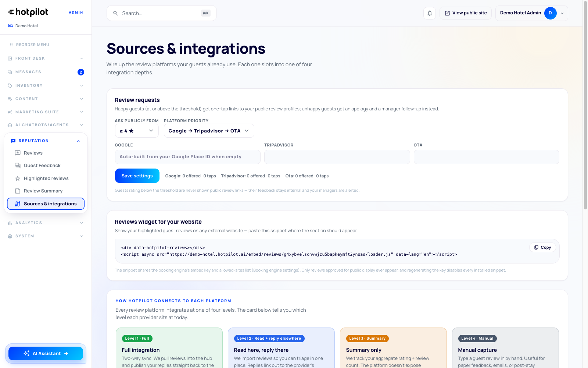Viewport: 588px width, 368px height.
Task: Expand the Inventory menu chevron
Action: point(82,86)
